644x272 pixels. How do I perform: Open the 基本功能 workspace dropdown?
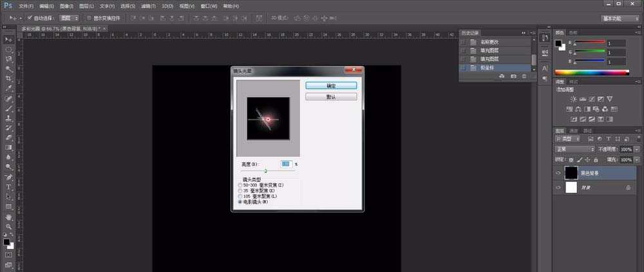tap(620, 18)
